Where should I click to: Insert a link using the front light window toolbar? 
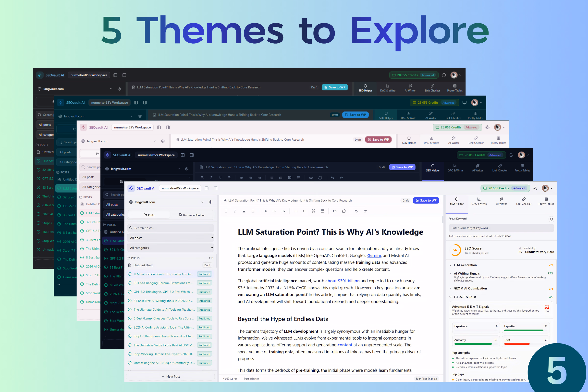pyautogui.click(x=335, y=211)
